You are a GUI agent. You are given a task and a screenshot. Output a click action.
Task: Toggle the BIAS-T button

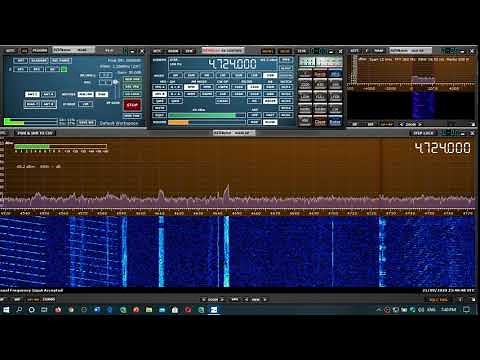(x=32, y=104)
